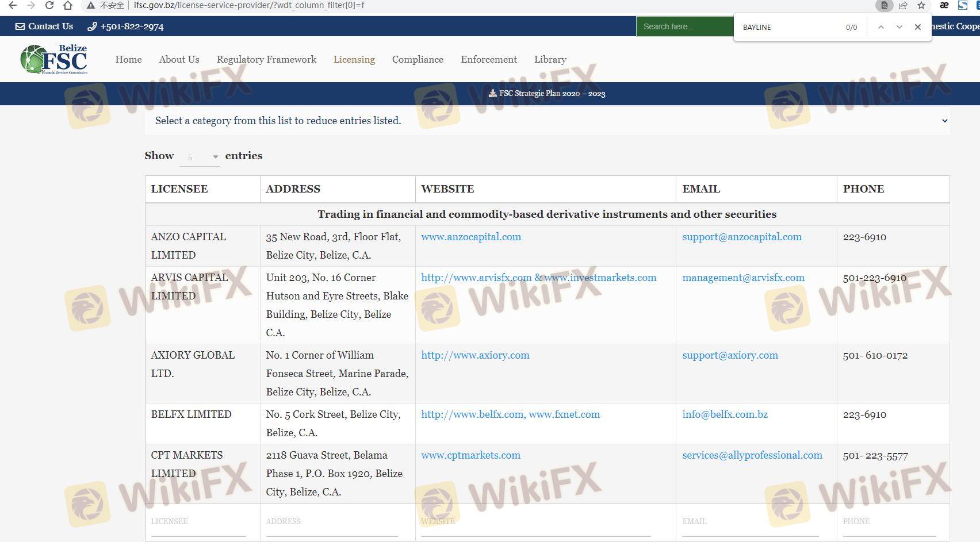Go to browser home icon
This screenshot has height=542, width=980.
[x=68, y=5]
